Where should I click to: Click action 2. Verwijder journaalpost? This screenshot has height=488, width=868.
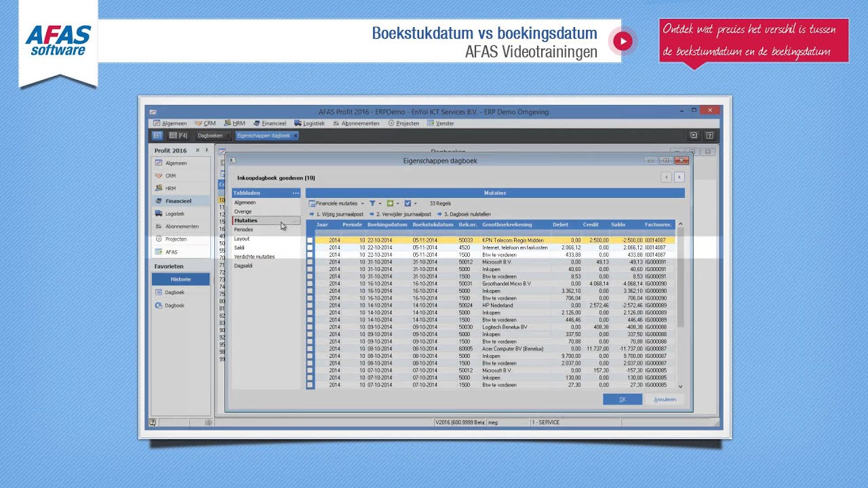click(400, 214)
